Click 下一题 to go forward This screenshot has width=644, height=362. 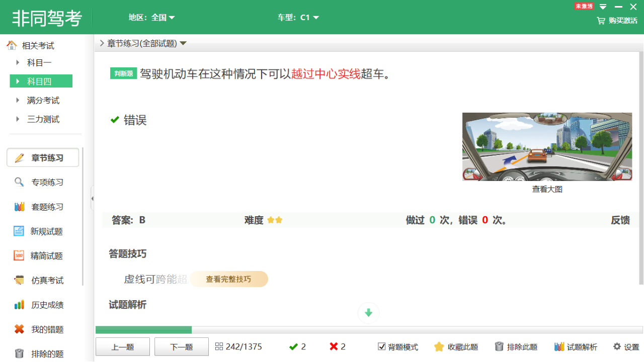[x=181, y=346]
